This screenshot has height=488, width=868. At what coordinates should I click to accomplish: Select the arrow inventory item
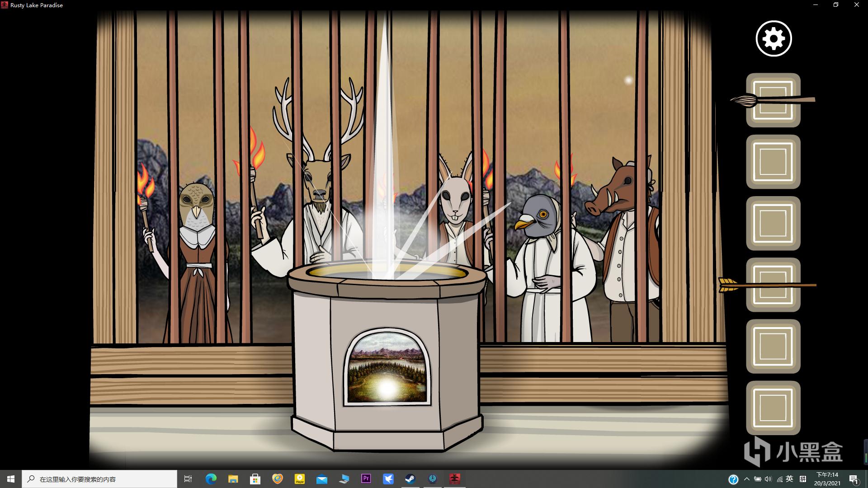pos(773,285)
